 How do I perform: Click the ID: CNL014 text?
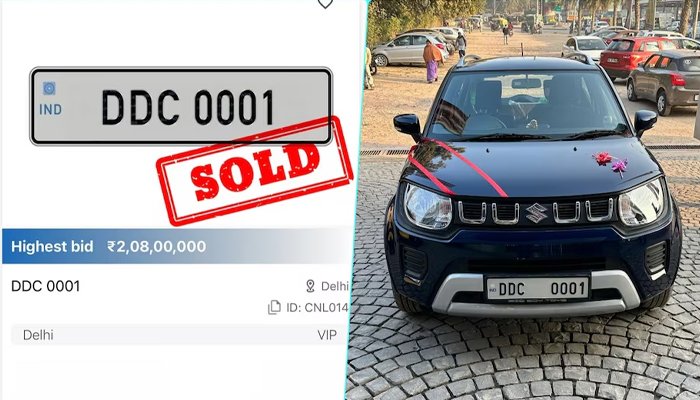pos(317,308)
